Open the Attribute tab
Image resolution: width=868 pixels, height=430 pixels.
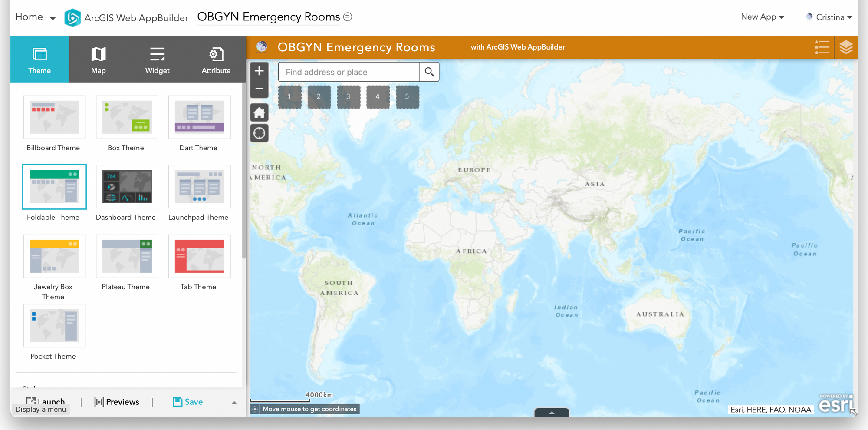tap(216, 59)
